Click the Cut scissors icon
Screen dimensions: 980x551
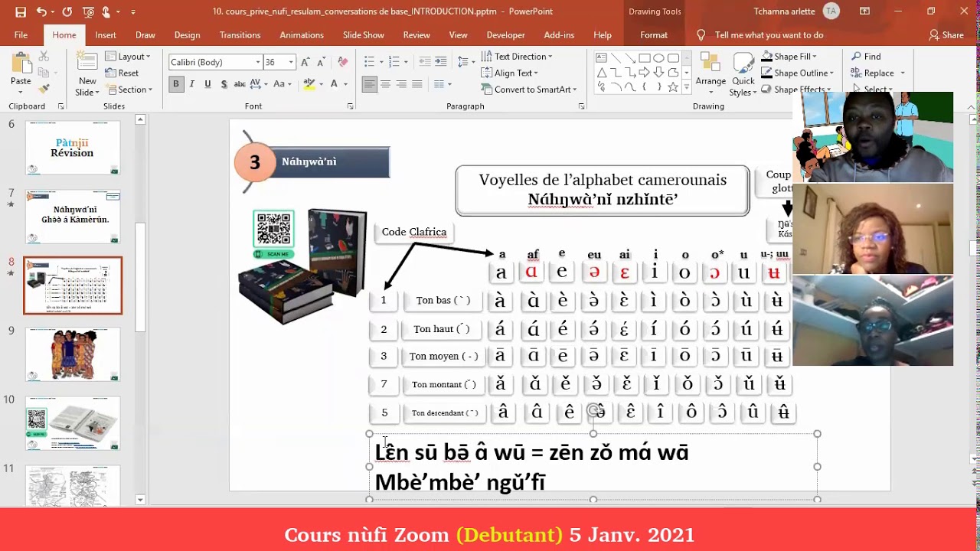44,57
